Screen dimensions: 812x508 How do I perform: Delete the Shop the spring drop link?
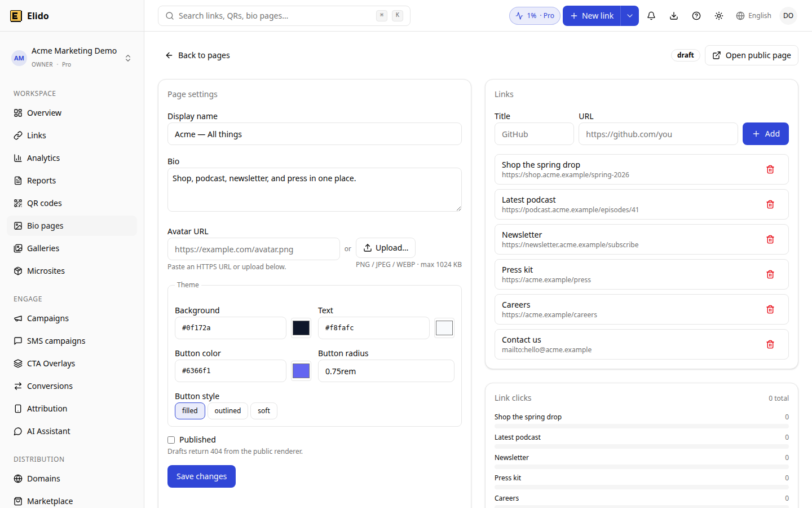click(x=770, y=169)
